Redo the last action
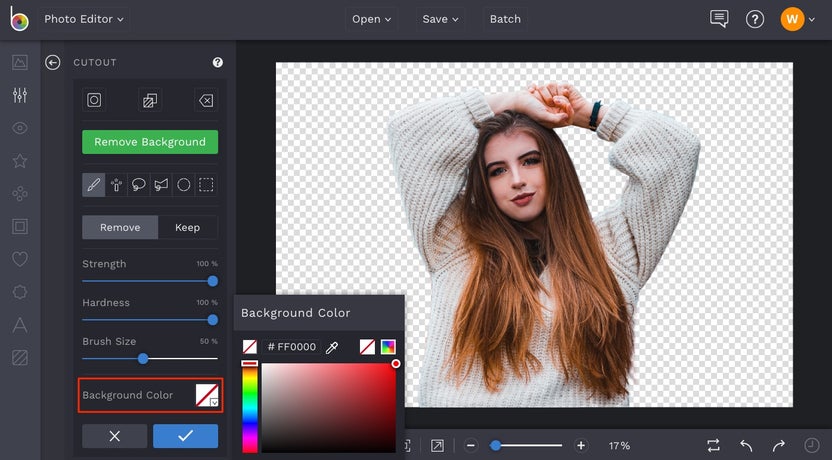The height and width of the screenshot is (460, 832). (x=778, y=446)
